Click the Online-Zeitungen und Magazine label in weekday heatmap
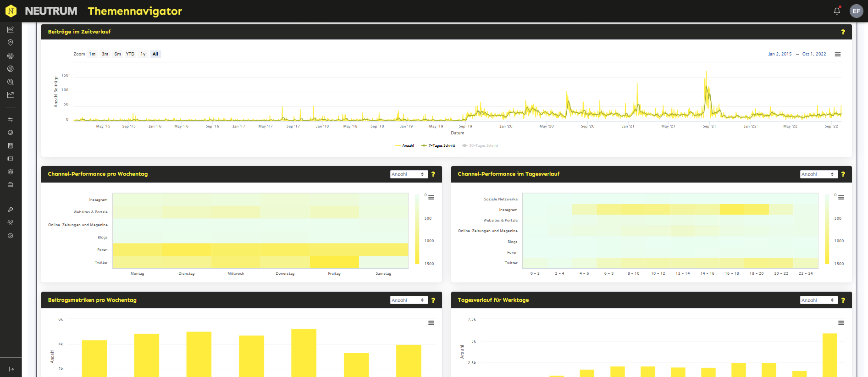This screenshot has height=377, width=868. point(78,225)
